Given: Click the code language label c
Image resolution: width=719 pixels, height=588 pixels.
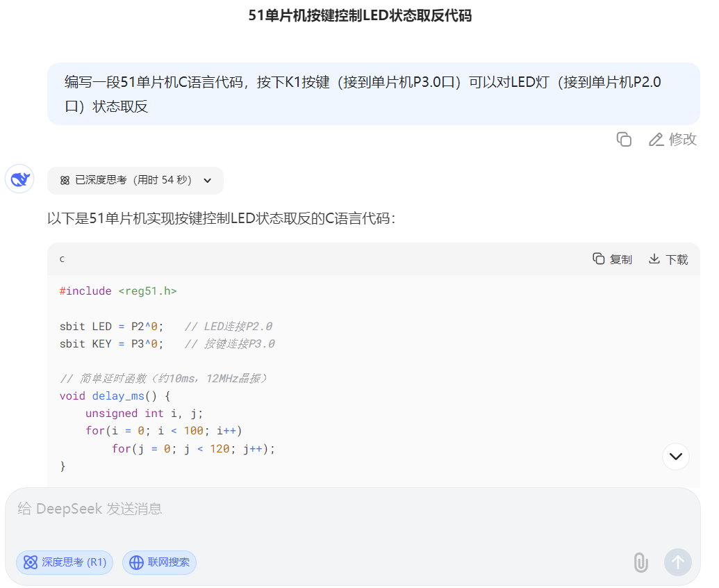Looking at the screenshot, I should coord(62,259).
